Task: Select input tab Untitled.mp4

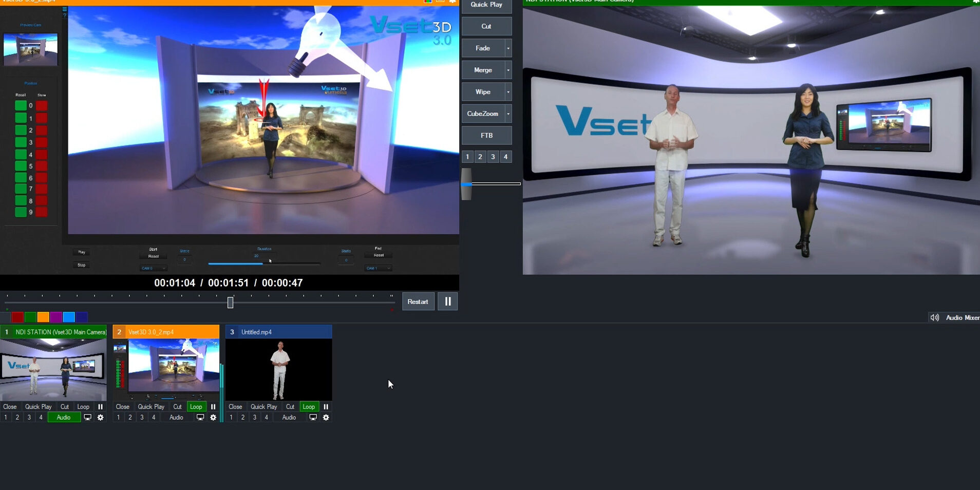Action: pos(279,332)
